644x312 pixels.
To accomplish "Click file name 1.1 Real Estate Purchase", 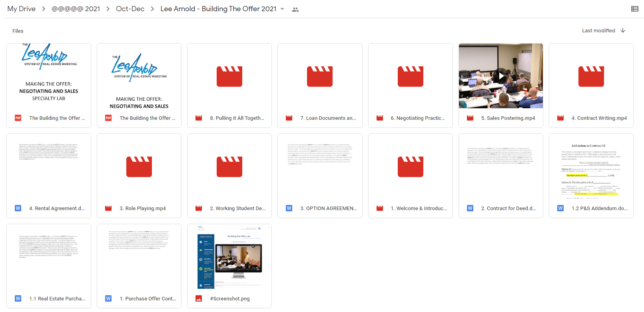I will point(57,298).
